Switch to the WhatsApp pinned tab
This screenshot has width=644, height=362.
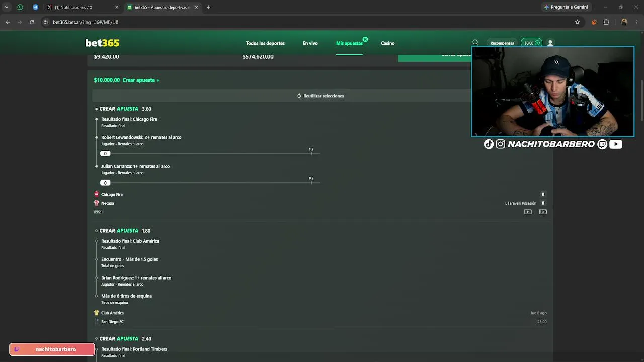[x=20, y=7]
